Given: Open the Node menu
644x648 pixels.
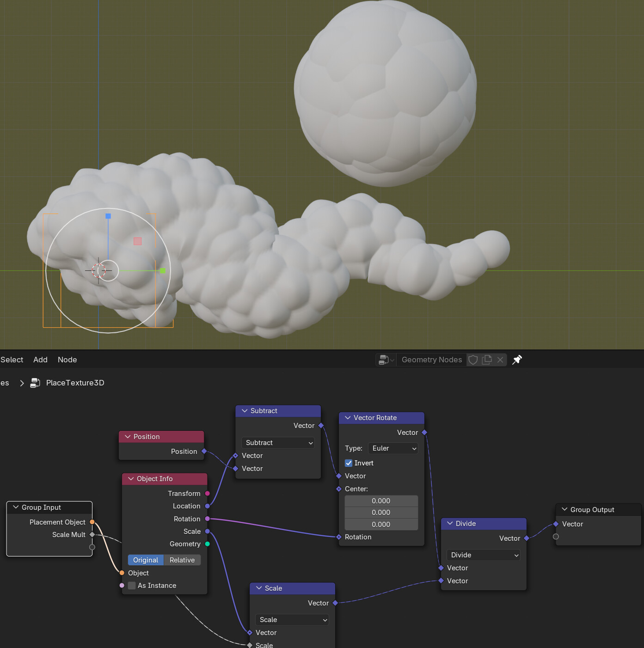Looking at the screenshot, I should (67, 360).
